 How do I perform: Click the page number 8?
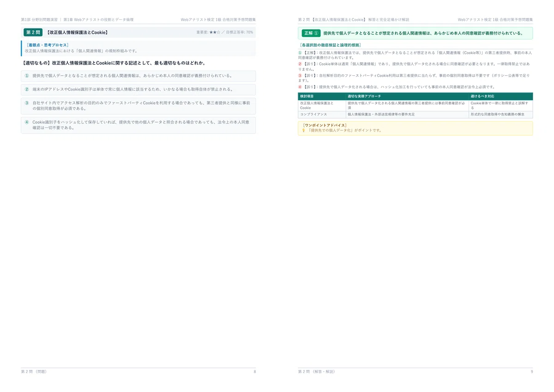coord(254,372)
